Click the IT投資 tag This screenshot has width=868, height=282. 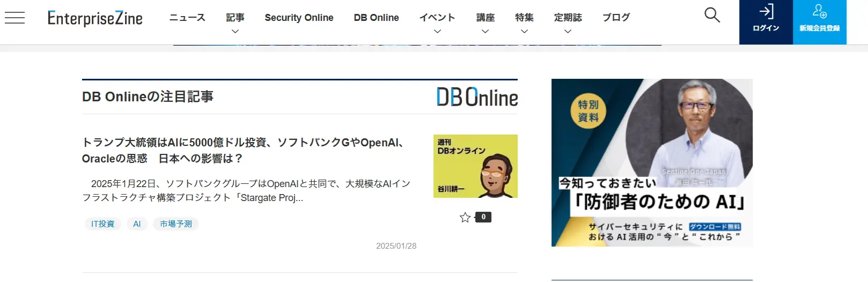[x=103, y=224]
